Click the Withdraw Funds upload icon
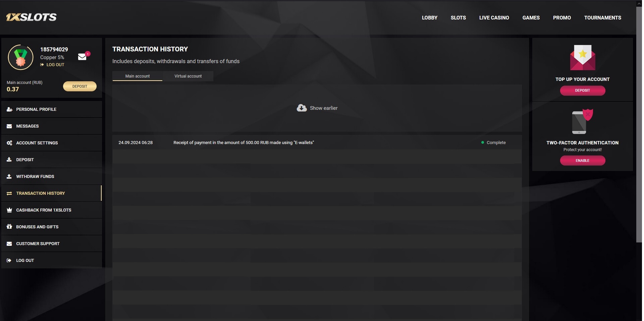 coord(9,177)
